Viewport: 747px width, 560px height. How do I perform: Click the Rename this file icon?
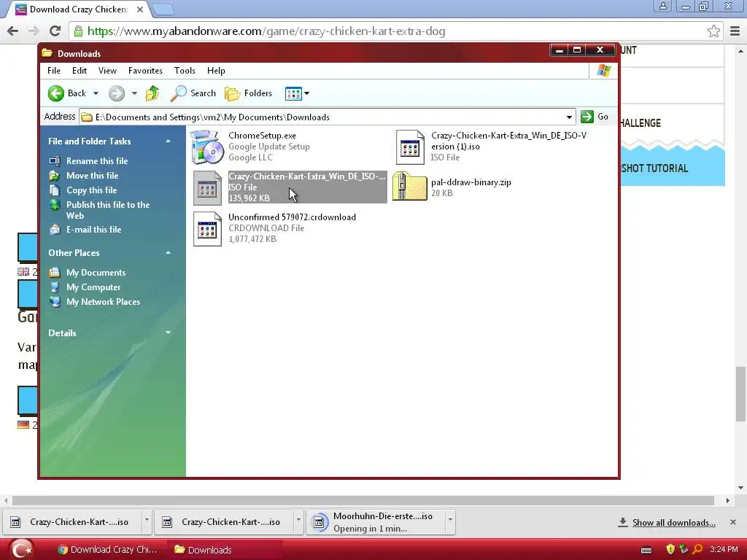55,161
